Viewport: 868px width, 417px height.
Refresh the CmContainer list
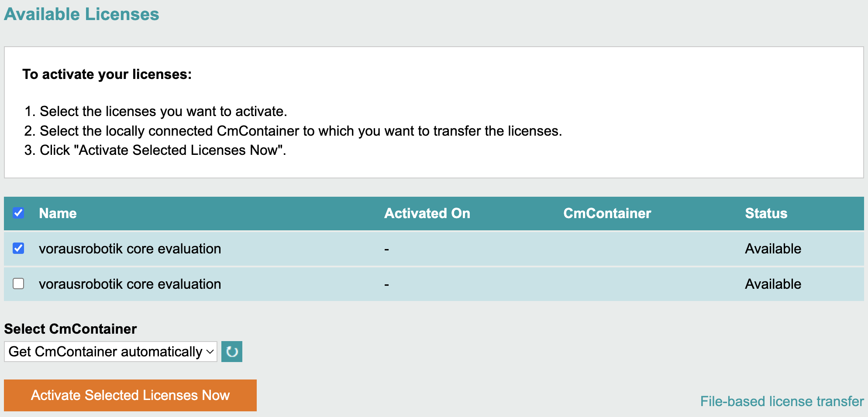[x=232, y=352]
